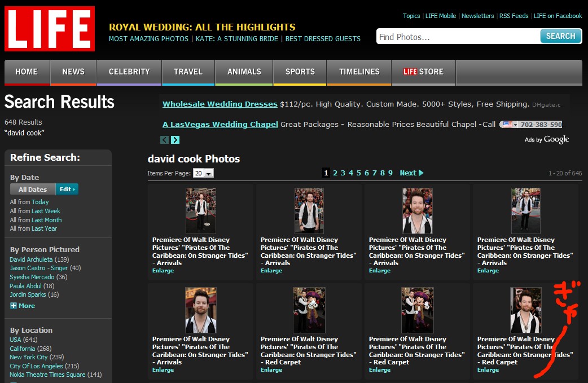This screenshot has height=383, width=588.
Task: Go to results page 7
Action: (375, 173)
